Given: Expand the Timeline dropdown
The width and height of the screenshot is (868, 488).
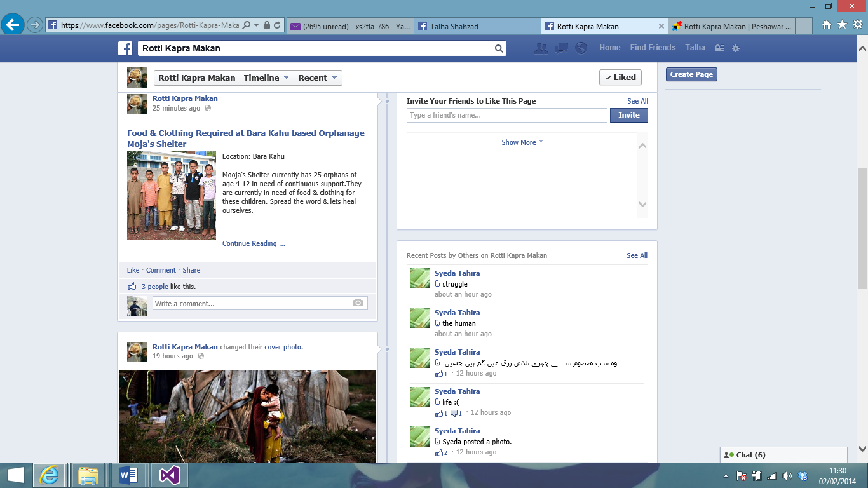Looking at the screenshot, I should click(x=266, y=78).
